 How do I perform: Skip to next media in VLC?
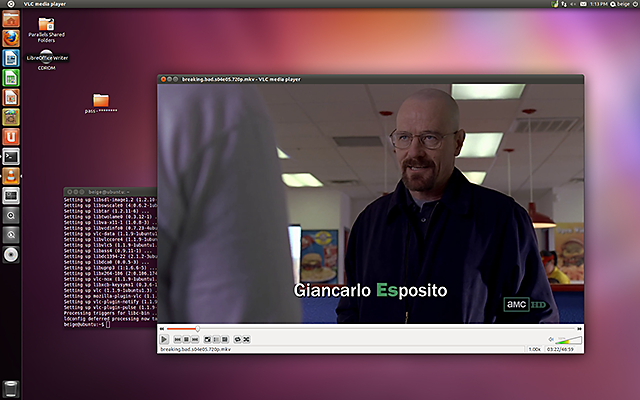195,340
